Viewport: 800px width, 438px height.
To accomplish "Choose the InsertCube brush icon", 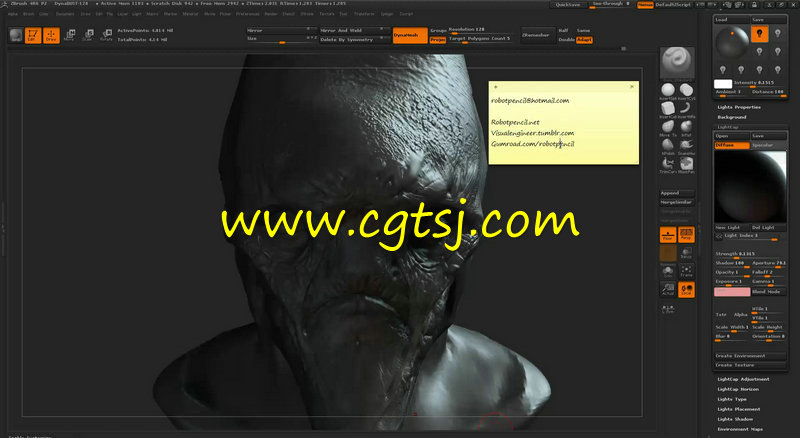I will click(668, 109).
